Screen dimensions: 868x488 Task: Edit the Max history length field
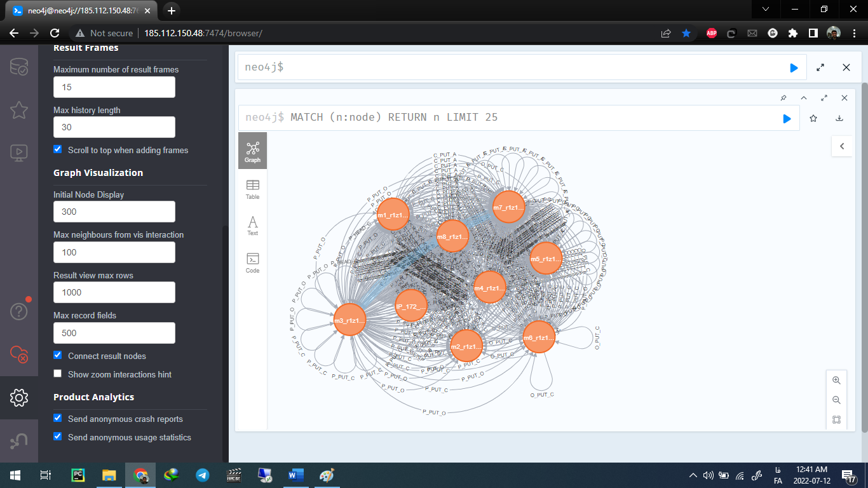pos(114,127)
